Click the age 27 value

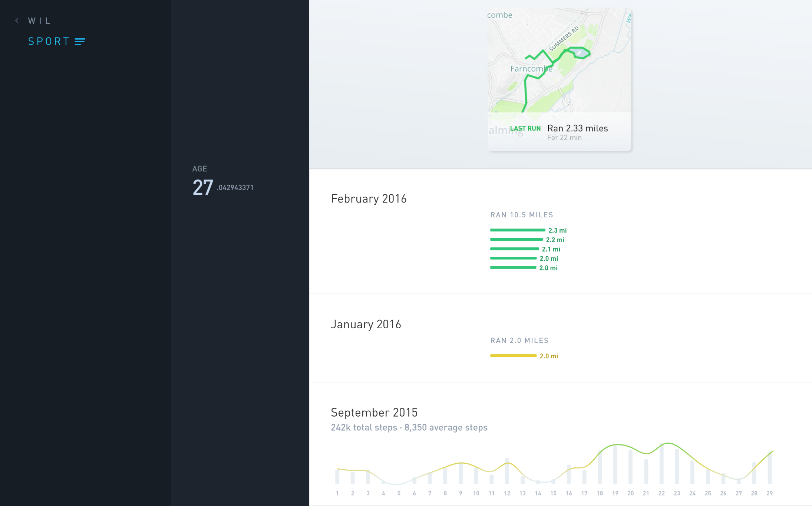203,188
